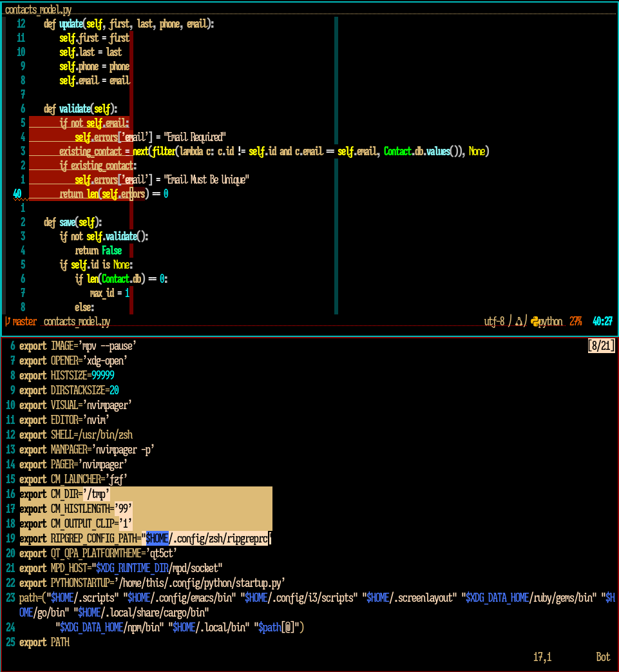
Task: Click 'Contact.db.values()' in the lambda line
Action: [x=423, y=151]
